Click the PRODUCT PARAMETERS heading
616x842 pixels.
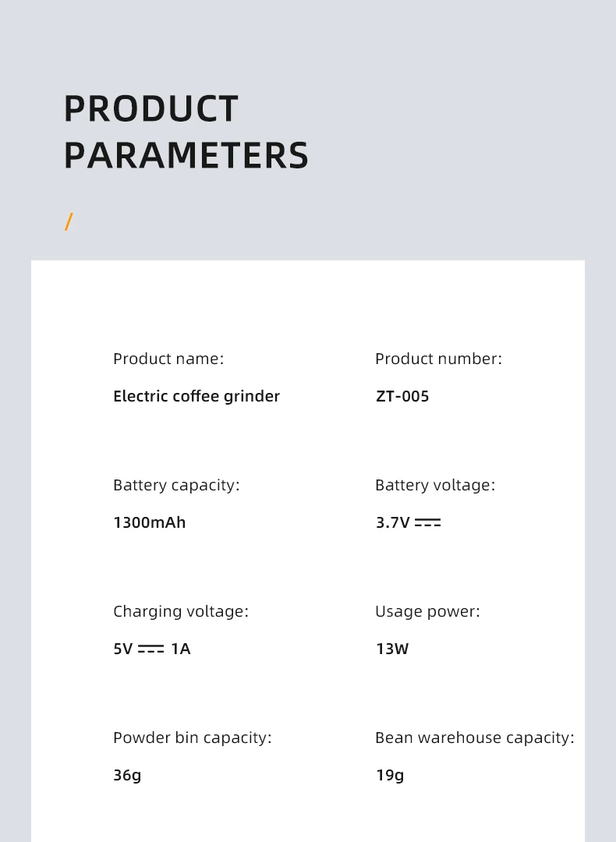186,132
